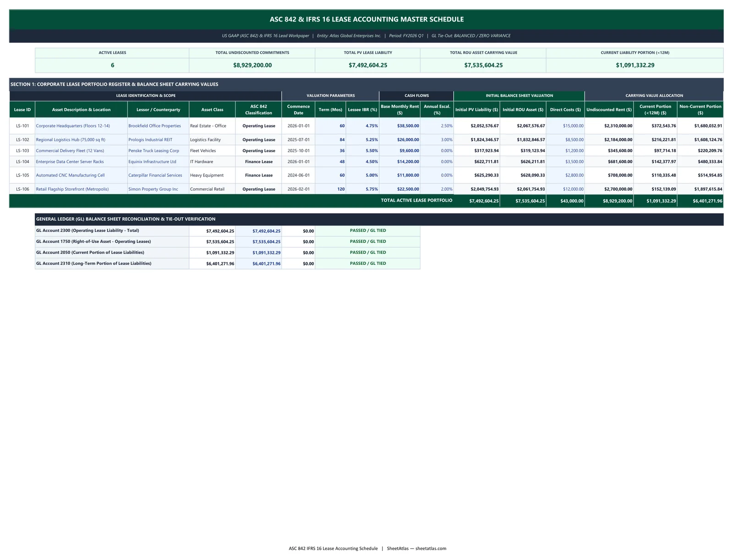Select the "Lessee IBR (%)" column header
This screenshot has width=733, height=560.
click(x=362, y=110)
